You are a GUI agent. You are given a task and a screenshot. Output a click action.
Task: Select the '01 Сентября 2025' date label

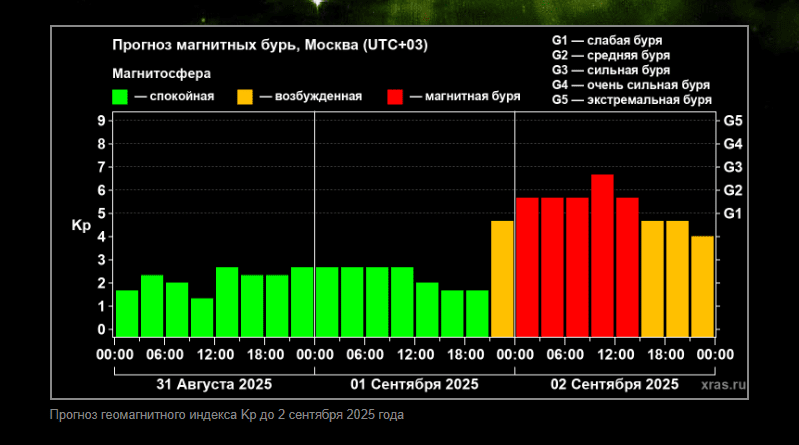click(x=414, y=384)
